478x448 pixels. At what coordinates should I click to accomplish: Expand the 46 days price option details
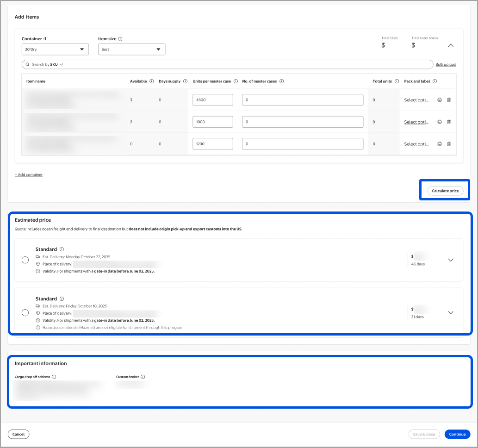451,260
